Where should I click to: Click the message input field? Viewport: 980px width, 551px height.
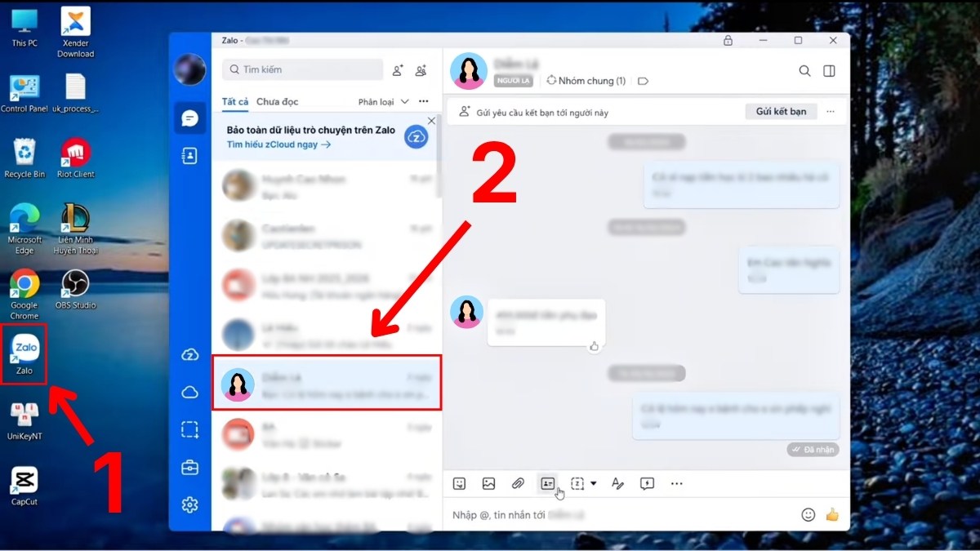coord(621,515)
